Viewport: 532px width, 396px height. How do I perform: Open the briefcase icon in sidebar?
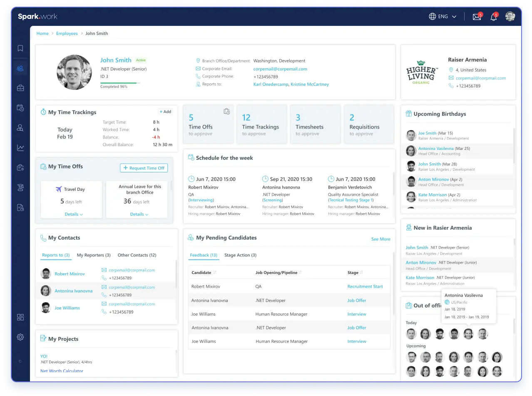click(x=20, y=88)
